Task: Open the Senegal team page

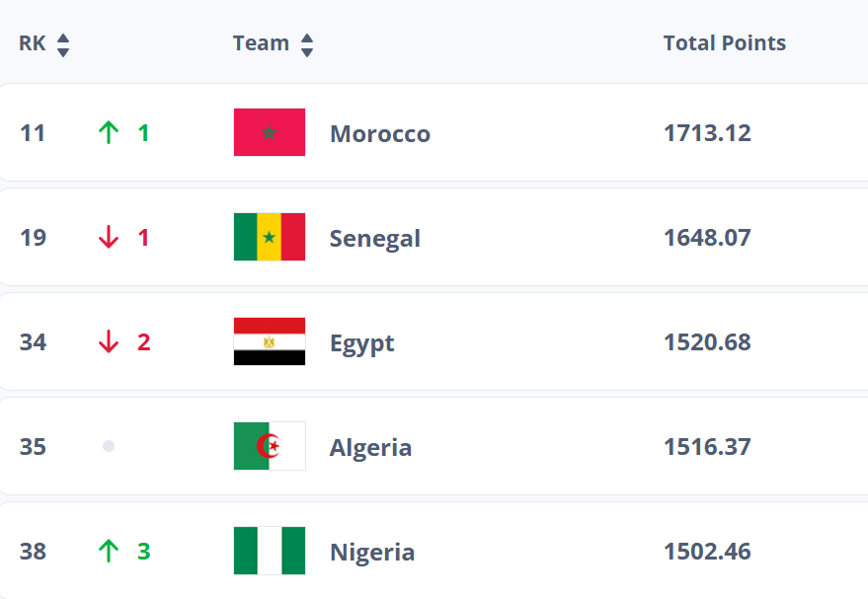Action: (x=375, y=237)
